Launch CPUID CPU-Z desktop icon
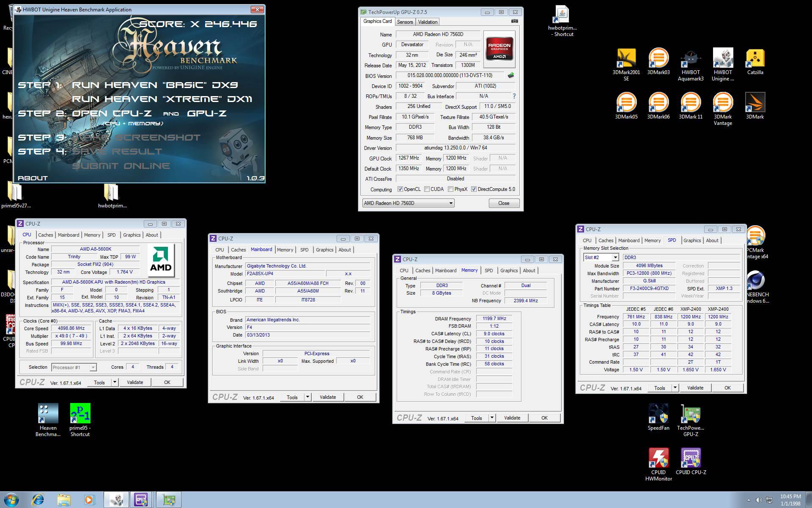The width and height of the screenshot is (812, 508). 691,461
